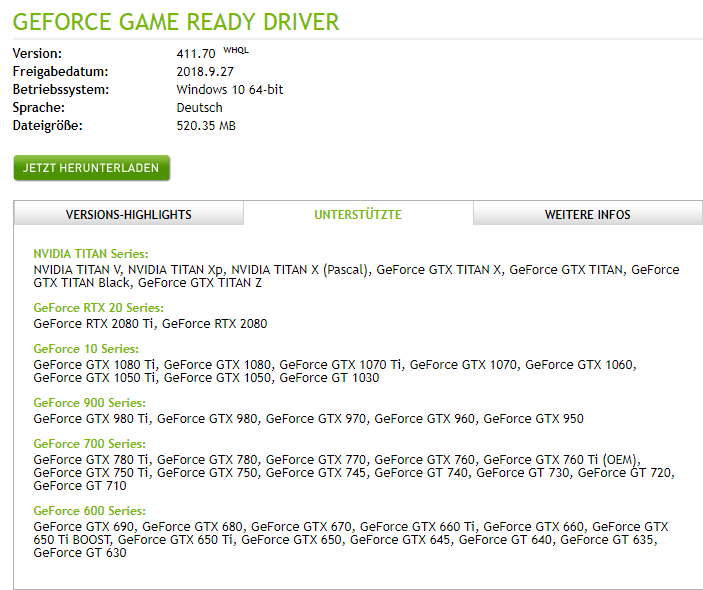Click GeForce GT 720 entry

coord(624,473)
